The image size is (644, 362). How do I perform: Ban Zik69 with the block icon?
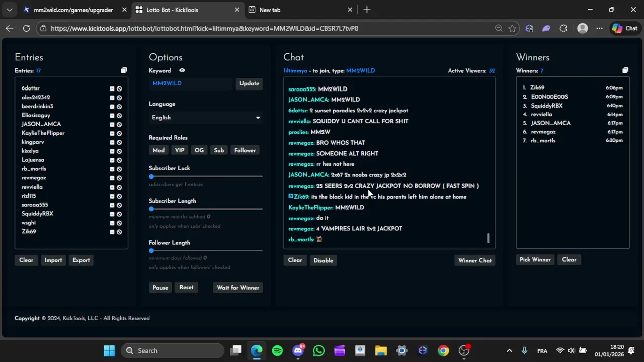119,232
